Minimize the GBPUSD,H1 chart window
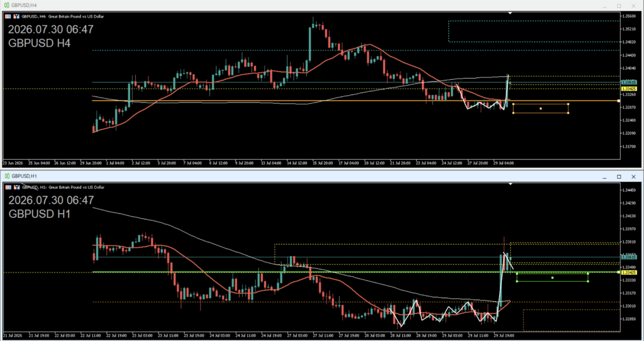 coord(604,177)
